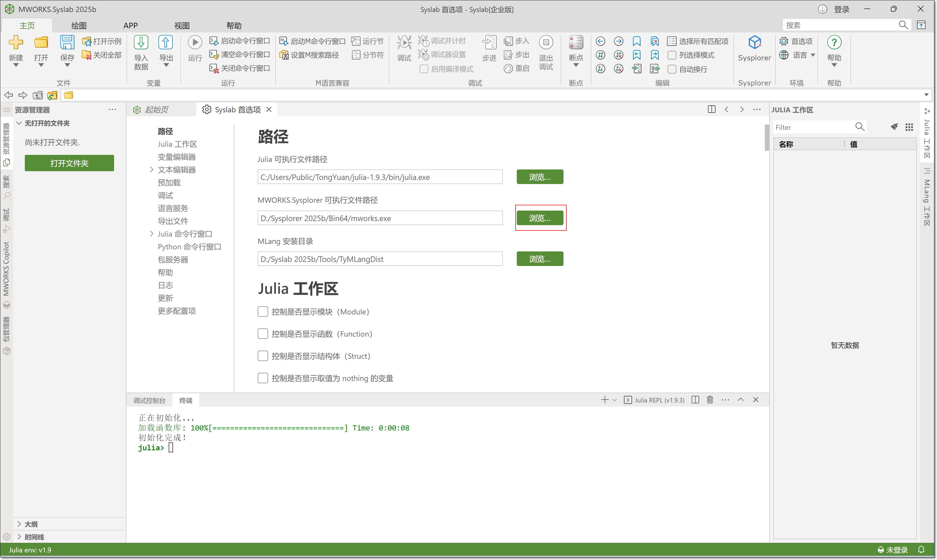This screenshot has width=937, height=560.
Task: Switch to Debug Console (调试控制台) tab
Action: (149, 400)
